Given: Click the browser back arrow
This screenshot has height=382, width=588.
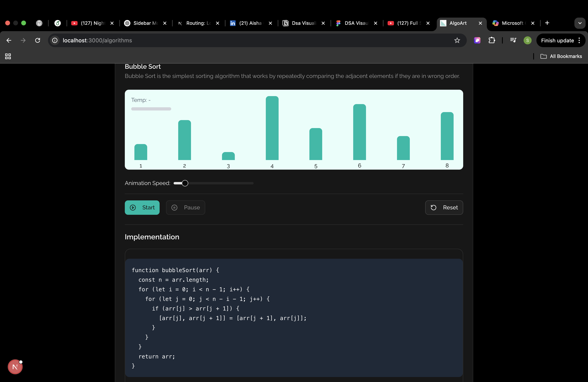Looking at the screenshot, I should (x=9, y=40).
